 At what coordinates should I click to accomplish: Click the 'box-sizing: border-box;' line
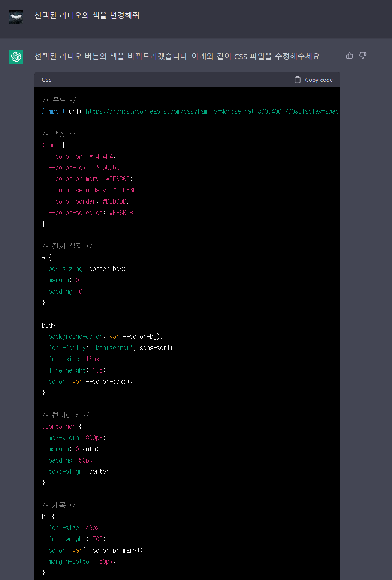[87, 269]
